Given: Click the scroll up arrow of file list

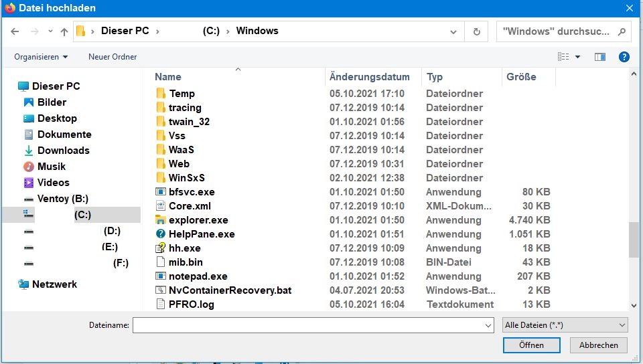Looking at the screenshot, I should point(634,74).
